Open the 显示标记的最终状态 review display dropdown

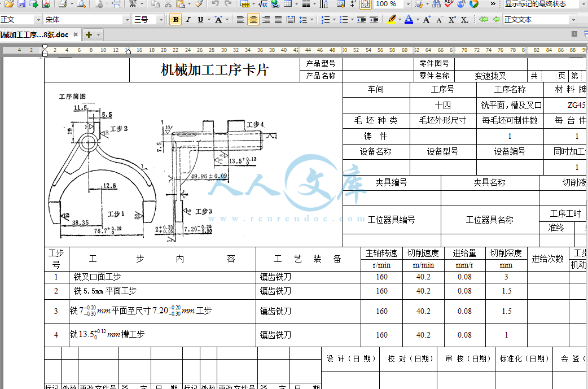pyautogui.click(x=584, y=4)
